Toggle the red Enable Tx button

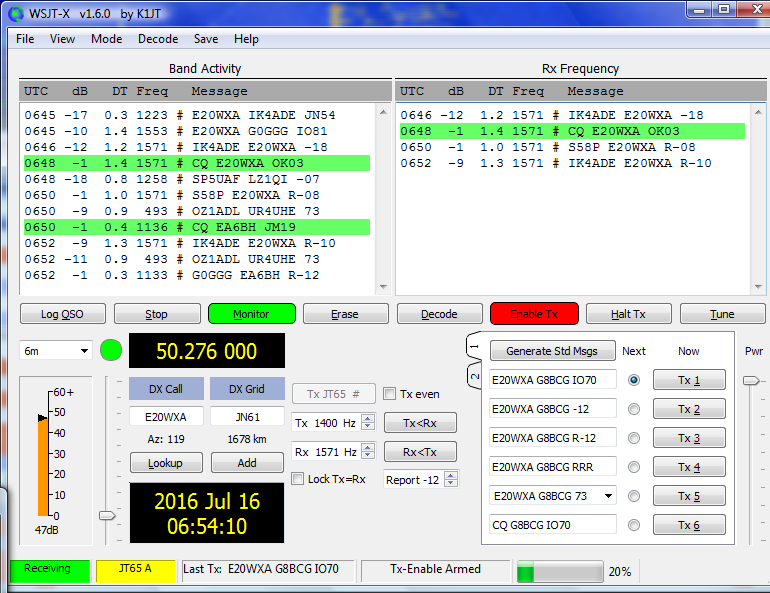tap(534, 314)
